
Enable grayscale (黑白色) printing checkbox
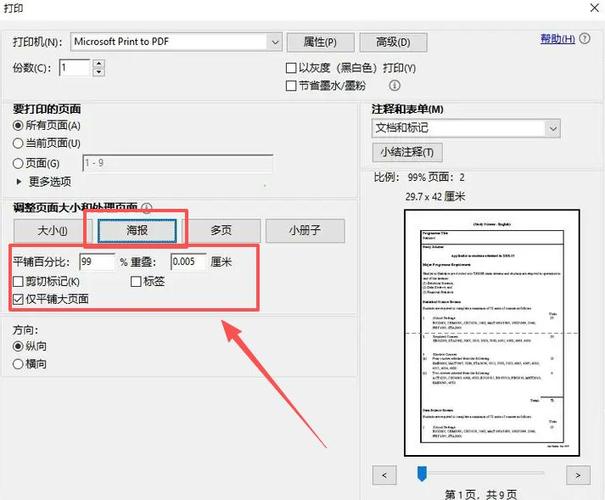tap(291, 68)
